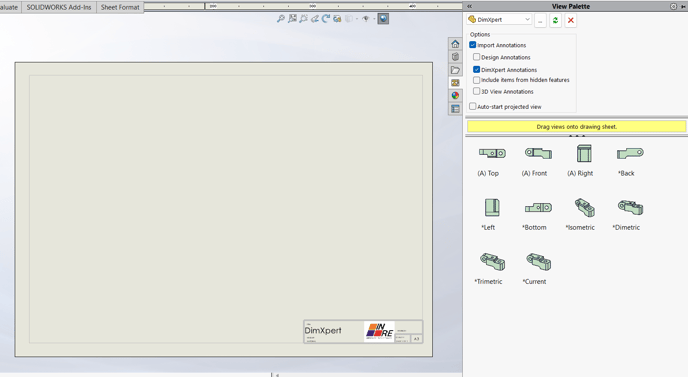Enable 3D View Annotations checkbox
688x377 pixels.
coord(477,91)
